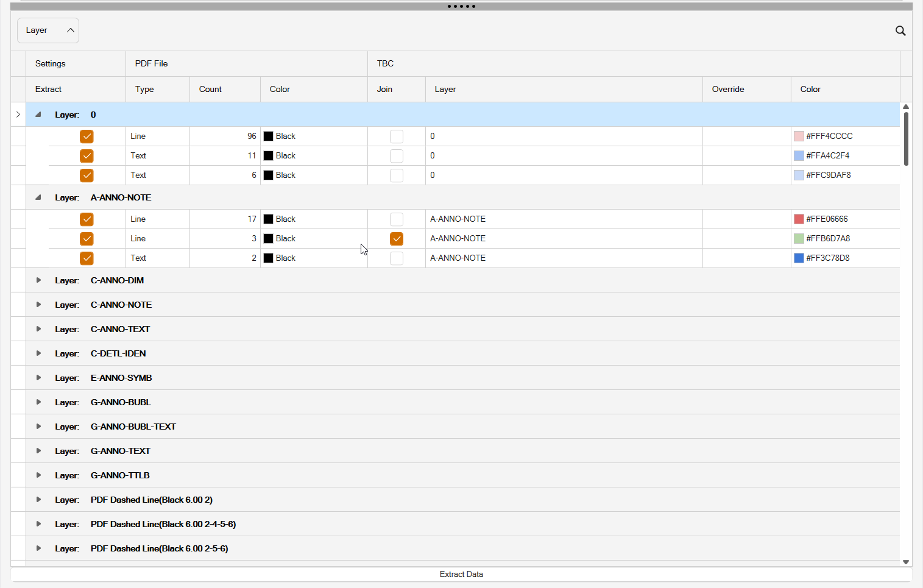Collapse the A-ANNO-NOTE layer group

[38, 197]
